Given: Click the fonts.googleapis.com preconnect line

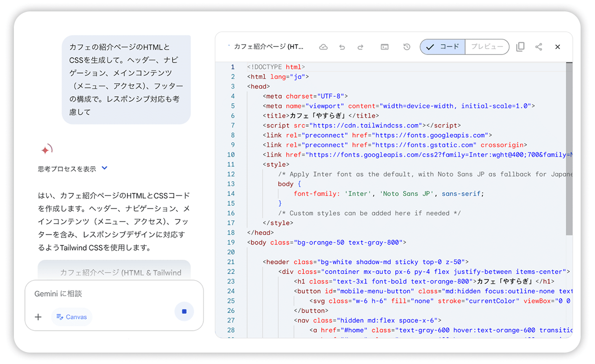Looking at the screenshot, I should [377, 135].
